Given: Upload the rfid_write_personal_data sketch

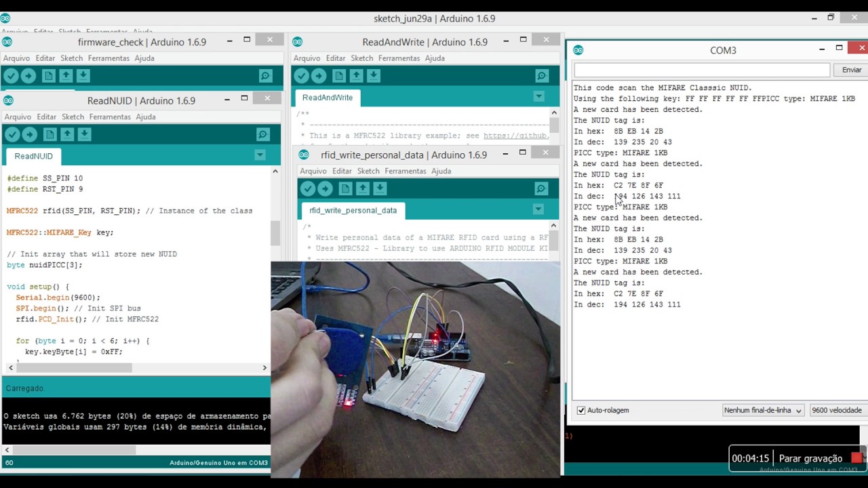Looking at the screenshot, I should [x=325, y=188].
